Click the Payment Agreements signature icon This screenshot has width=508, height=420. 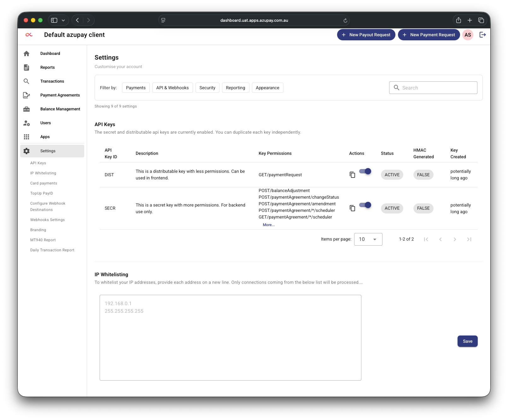[x=26, y=95]
